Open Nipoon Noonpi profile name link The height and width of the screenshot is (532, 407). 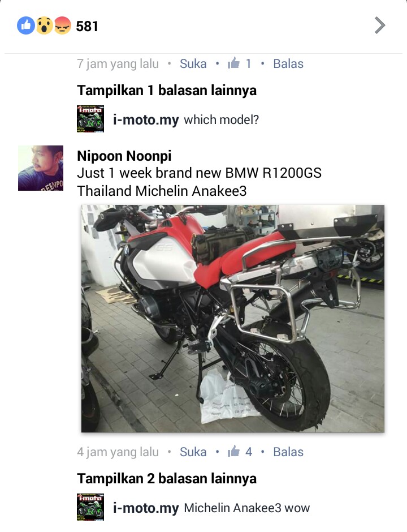(x=124, y=156)
